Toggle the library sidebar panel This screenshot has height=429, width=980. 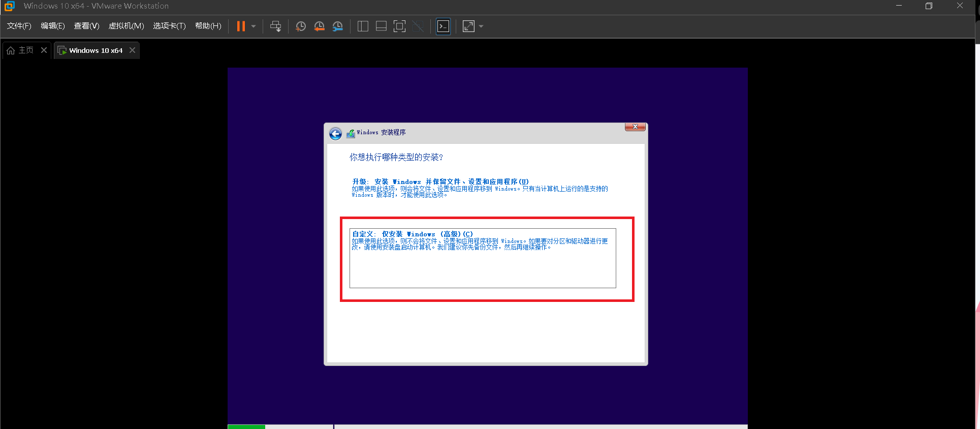pyautogui.click(x=363, y=26)
